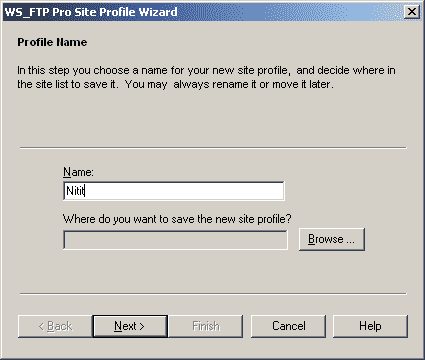
Task: Click the blank title bar area beside X
Action: (290, 12)
